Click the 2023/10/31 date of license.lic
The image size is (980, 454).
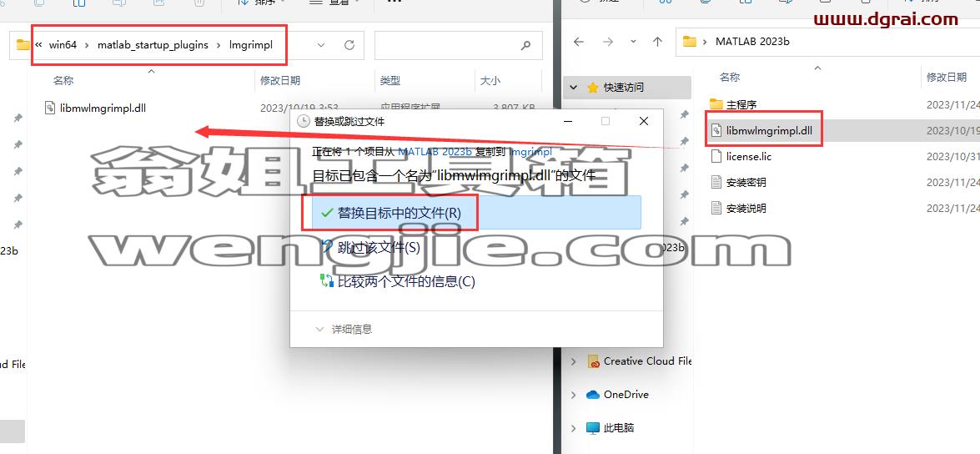(x=952, y=156)
